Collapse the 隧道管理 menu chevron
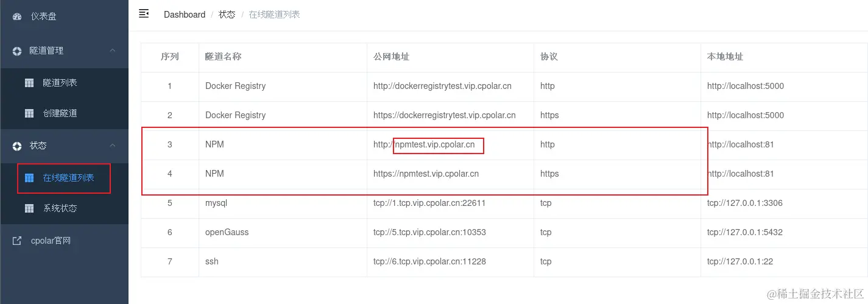 point(113,51)
